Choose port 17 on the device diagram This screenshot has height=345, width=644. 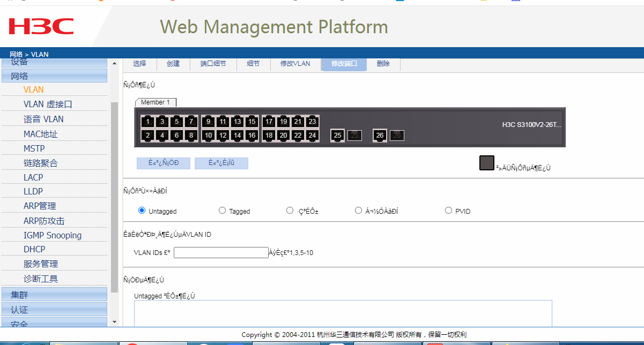[269, 122]
